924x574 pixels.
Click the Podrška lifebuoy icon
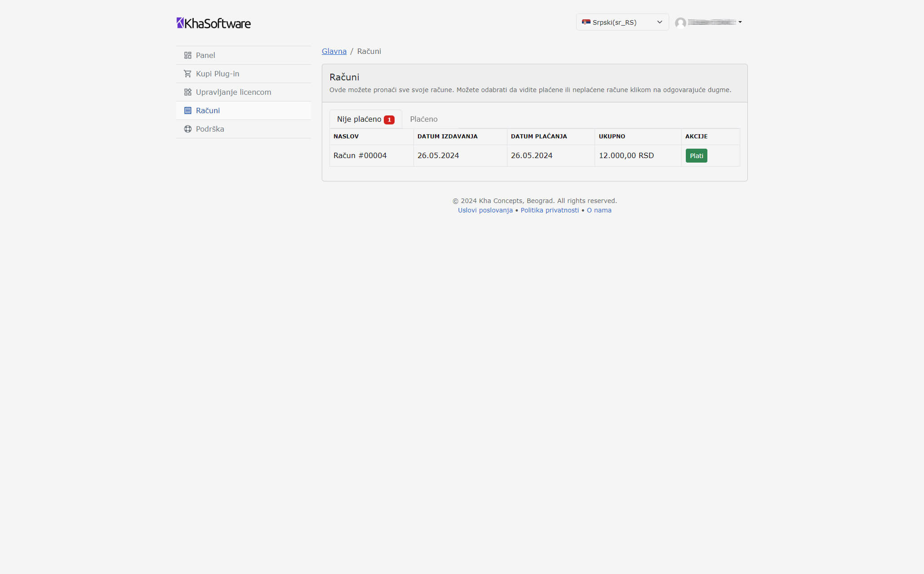(188, 129)
